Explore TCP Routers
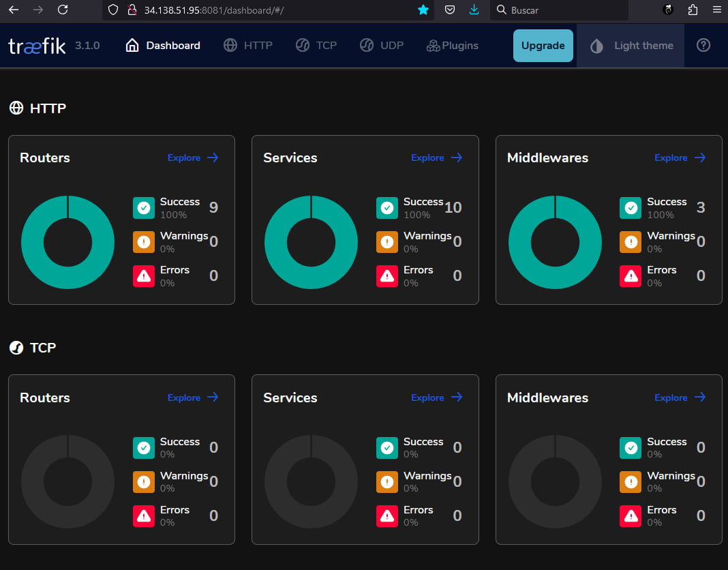This screenshot has width=728, height=570. (x=193, y=397)
